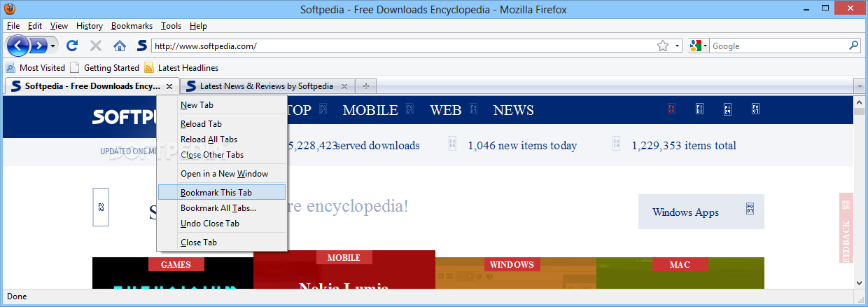Click the icon before WEB nav link
868x307 pixels.
point(411,110)
